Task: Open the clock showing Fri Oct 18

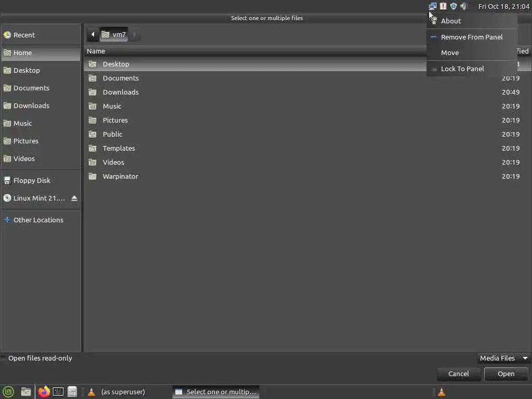Action: [503, 6]
